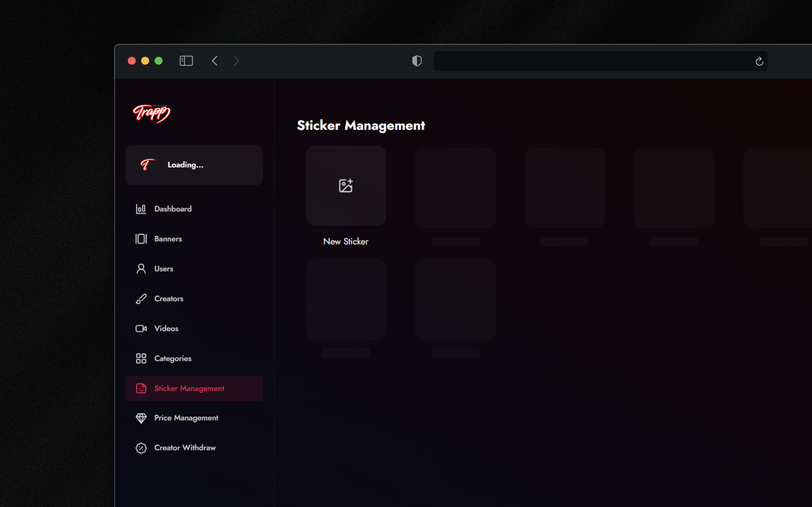The width and height of the screenshot is (812, 507).
Task: Select the Users person icon
Action: (x=141, y=269)
